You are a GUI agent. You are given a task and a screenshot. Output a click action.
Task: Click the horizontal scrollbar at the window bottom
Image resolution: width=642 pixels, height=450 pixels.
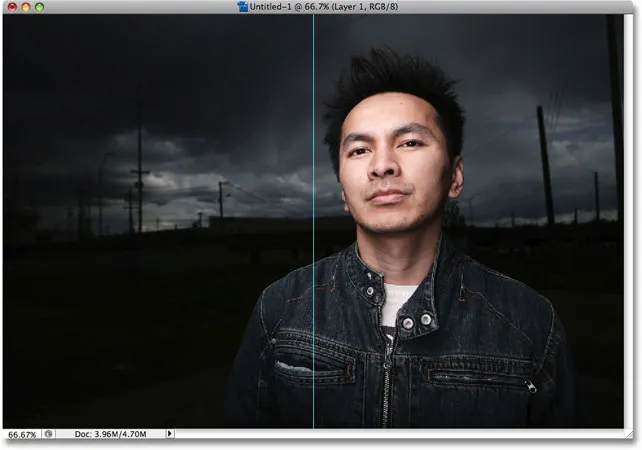pyautogui.click(x=399, y=434)
